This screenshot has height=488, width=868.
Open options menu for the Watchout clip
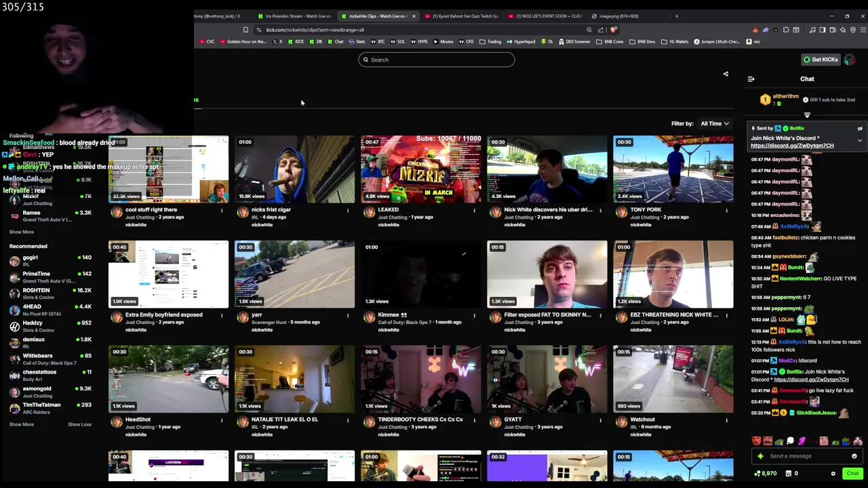pyautogui.click(x=726, y=420)
